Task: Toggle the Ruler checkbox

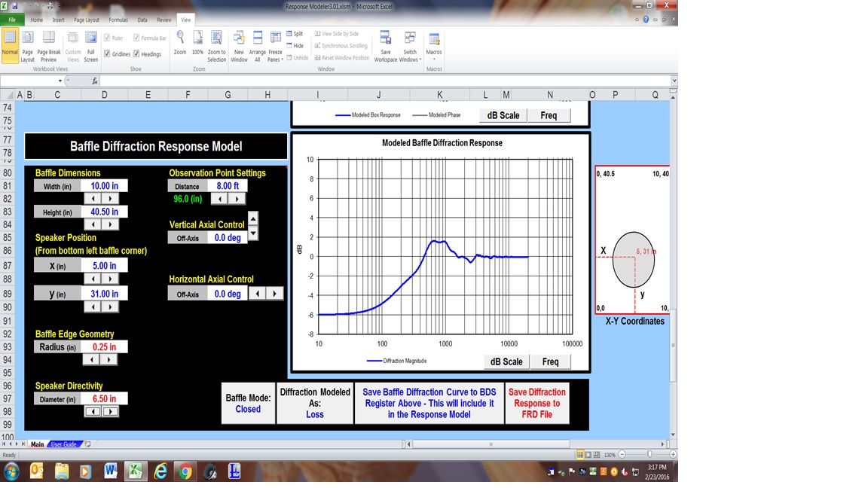Action: pyautogui.click(x=108, y=38)
